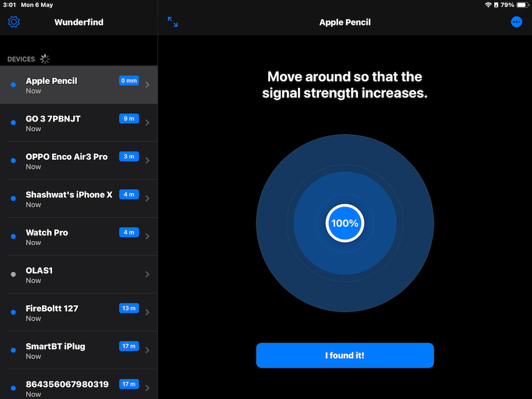This screenshot has height=399, width=532.
Task: Tap the expand arrows next to Apple Pencil title
Action: (172, 21)
